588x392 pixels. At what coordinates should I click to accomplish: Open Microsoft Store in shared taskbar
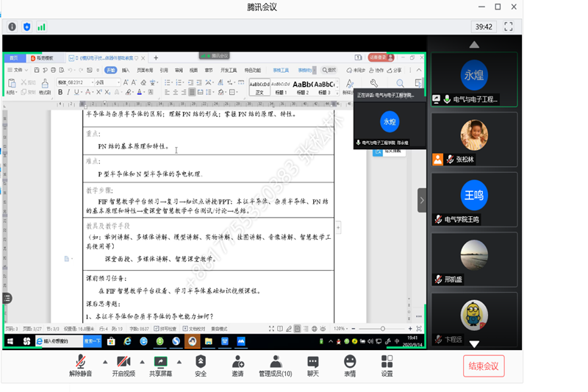[x=111, y=341]
